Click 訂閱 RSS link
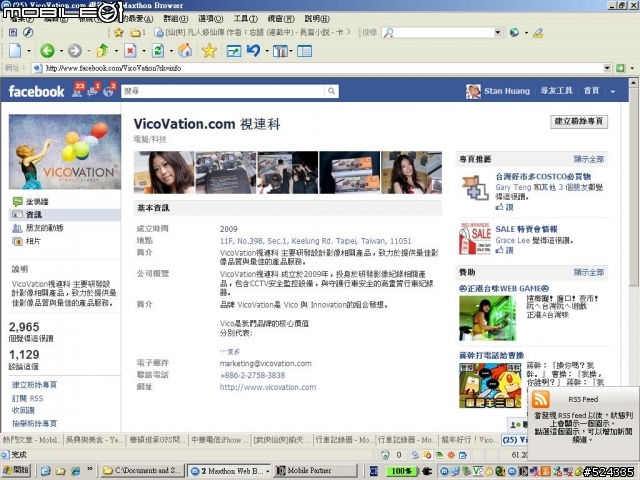640x480 pixels. [x=27, y=398]
